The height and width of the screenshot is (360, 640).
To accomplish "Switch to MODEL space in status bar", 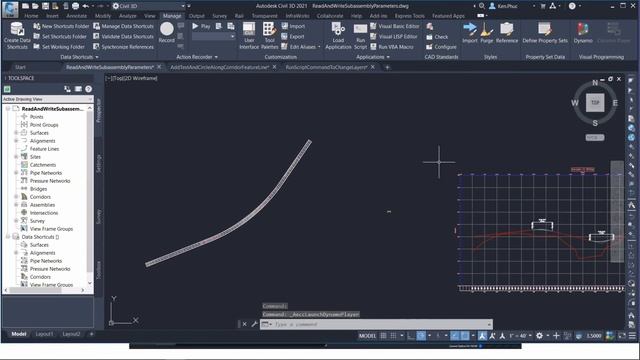I will (367, 336).
